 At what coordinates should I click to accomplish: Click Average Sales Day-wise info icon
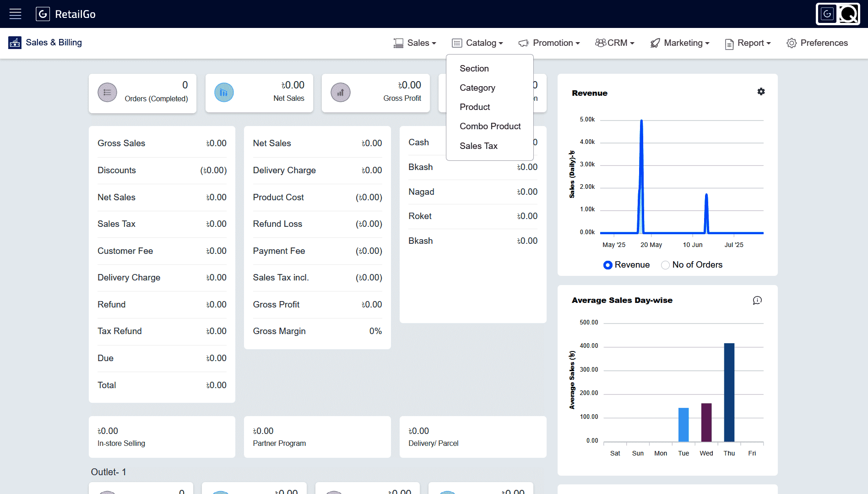click(x=757, y=300)
